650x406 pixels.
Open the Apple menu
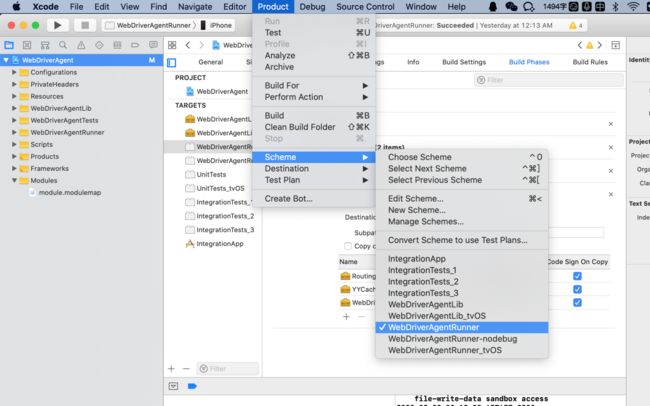(17, 7)
